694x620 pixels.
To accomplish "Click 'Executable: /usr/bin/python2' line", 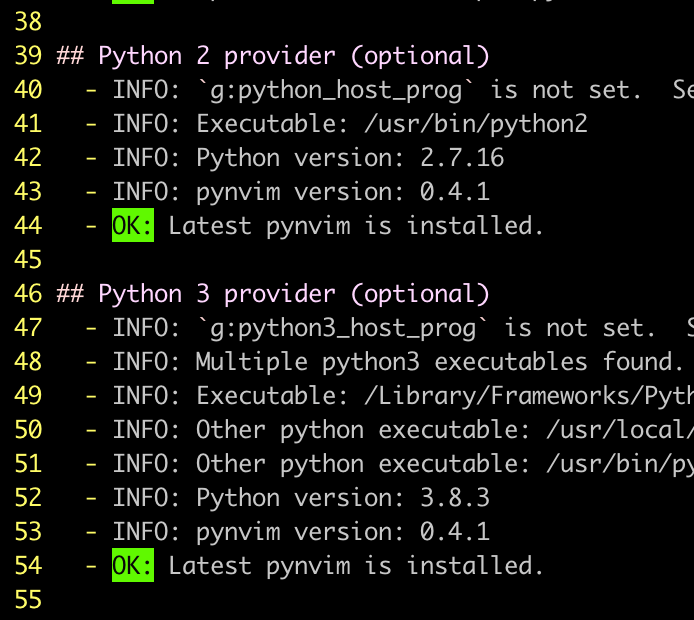I will click(x=336, y=124).
